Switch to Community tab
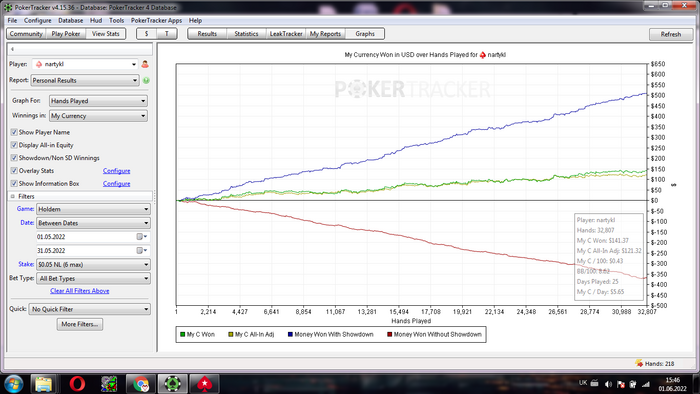The image size is (700, 394). click(x=26, y=34)
